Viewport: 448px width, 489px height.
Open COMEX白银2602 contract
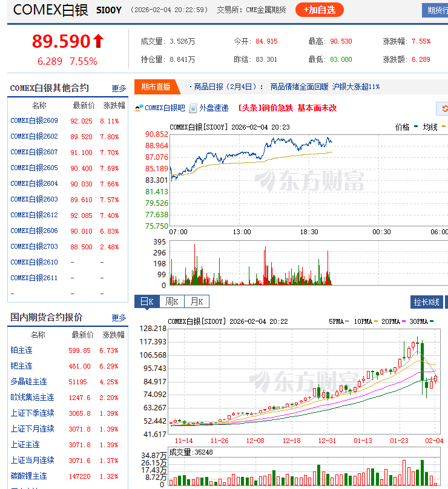tap(34, 136)
